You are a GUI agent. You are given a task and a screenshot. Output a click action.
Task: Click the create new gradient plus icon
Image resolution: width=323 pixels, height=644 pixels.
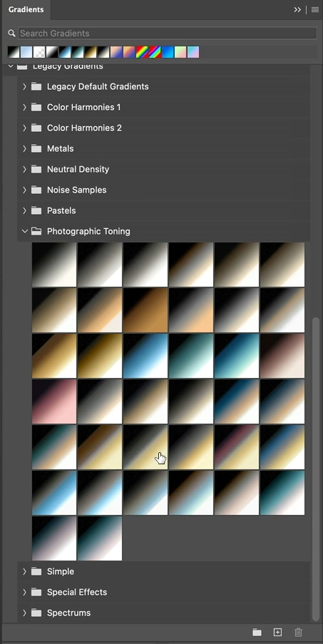(278, 632)
